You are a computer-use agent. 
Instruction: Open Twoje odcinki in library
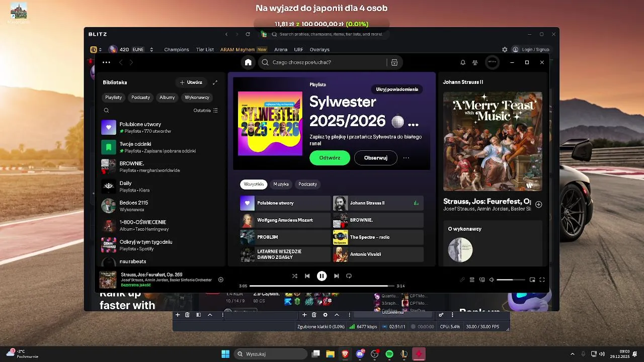coord(160,147)
